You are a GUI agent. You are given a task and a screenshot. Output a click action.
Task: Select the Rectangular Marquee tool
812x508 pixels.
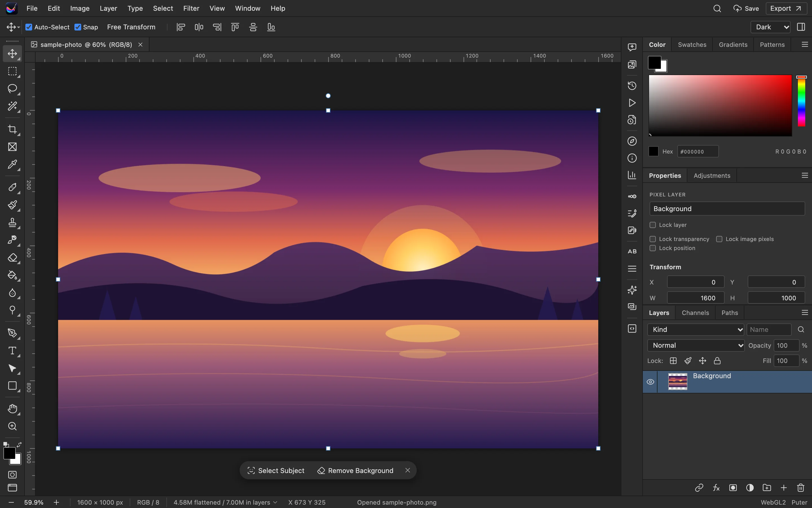click(12, 71)
